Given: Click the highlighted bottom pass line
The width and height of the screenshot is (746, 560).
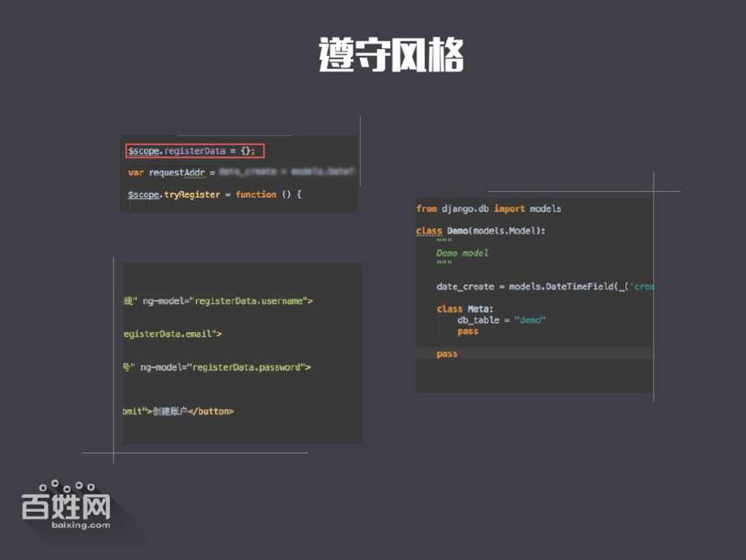Looking at the screenshot, I should coord(447,354).
